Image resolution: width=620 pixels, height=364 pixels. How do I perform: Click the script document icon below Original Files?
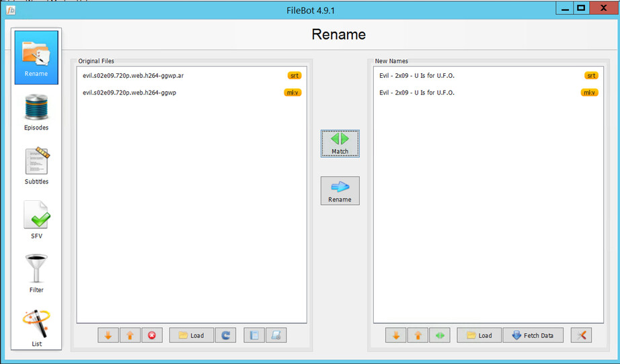click(276, 336)
